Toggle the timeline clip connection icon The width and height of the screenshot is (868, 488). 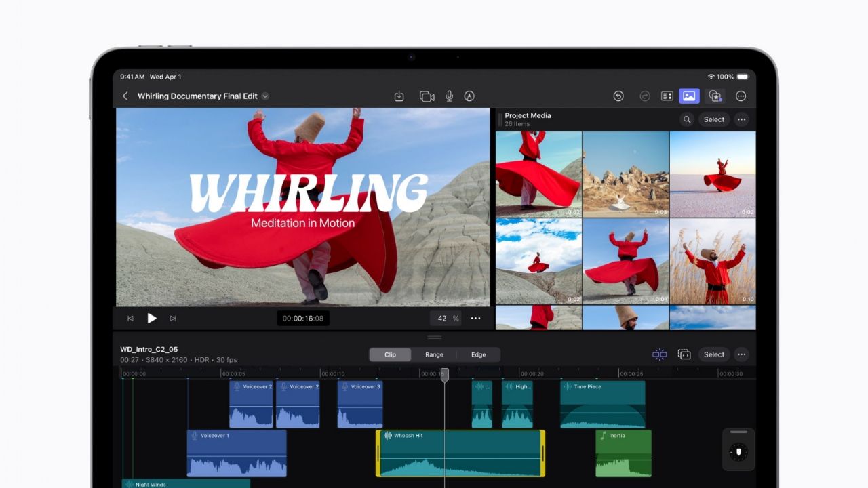tap(684, 354)
